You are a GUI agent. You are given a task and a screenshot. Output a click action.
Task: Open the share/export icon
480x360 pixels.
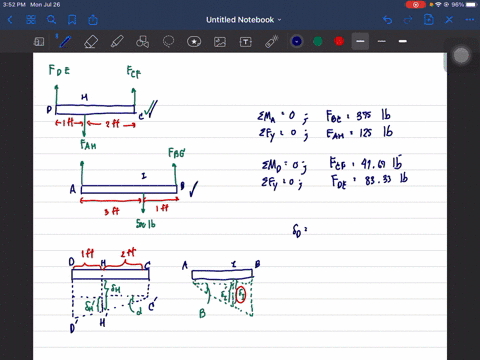tap(93, 20)
